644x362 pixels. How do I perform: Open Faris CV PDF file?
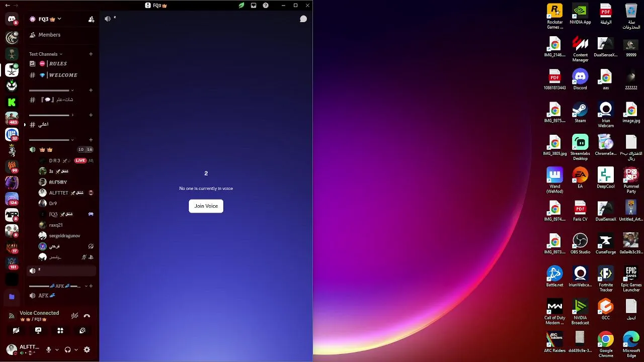coord(580,211)
